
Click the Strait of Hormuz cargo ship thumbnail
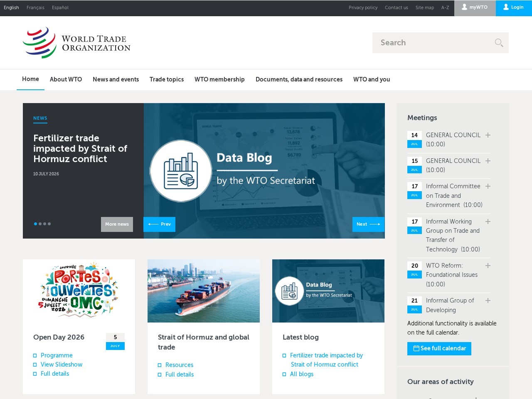point(204,291)
